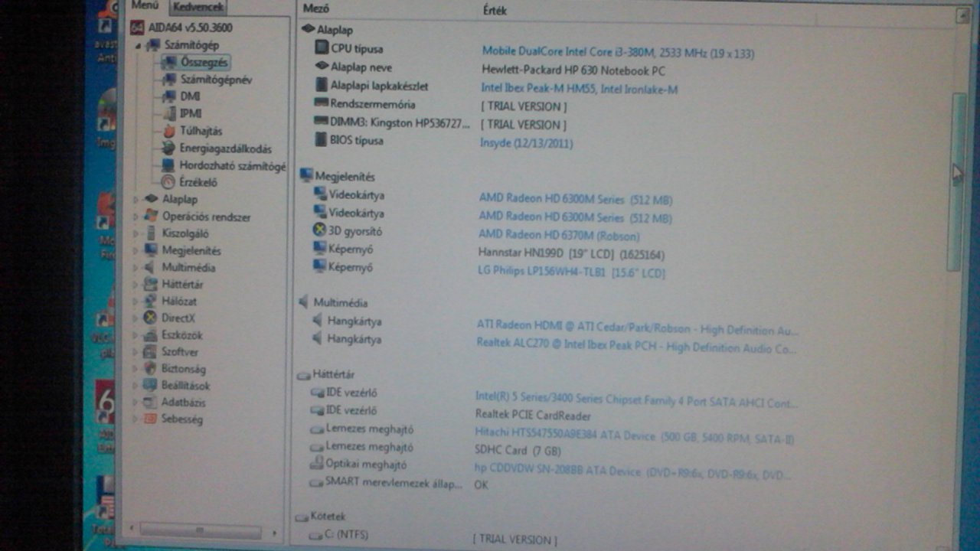The height and width of the screenshot is (551, 980).
Task: Expand the Multimédia tree node
Action: 136,268
